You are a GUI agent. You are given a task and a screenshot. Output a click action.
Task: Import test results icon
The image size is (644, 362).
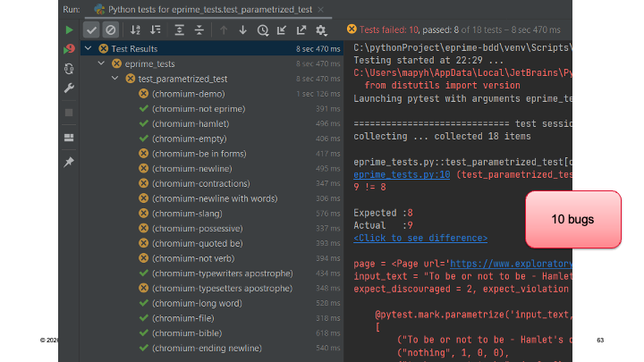(x=282, y=30)
